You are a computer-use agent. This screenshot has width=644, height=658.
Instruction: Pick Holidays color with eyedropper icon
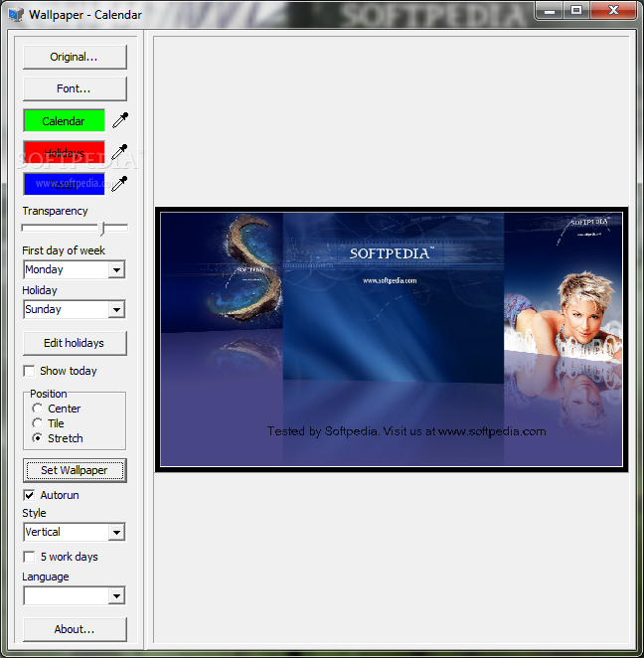tap(119, 152)
